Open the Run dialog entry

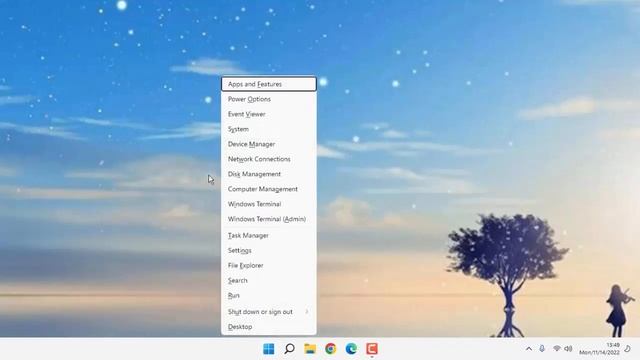click(269, 296)
